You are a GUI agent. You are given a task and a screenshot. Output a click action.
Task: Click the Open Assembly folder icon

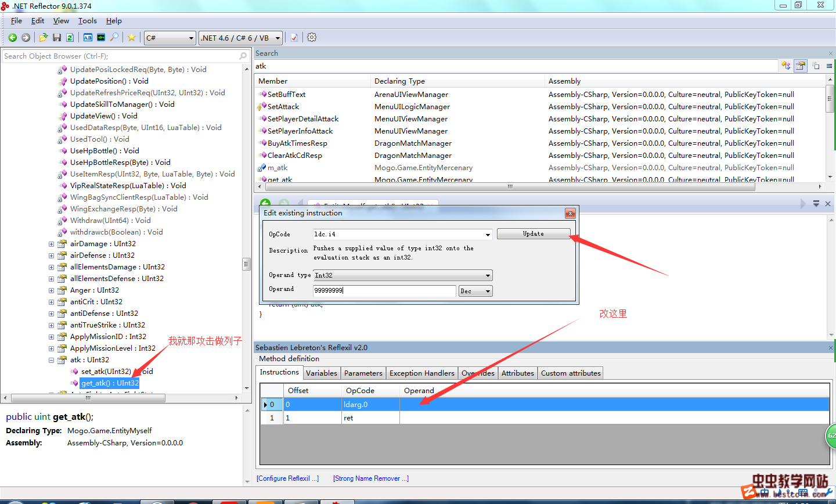coord(43,38)
